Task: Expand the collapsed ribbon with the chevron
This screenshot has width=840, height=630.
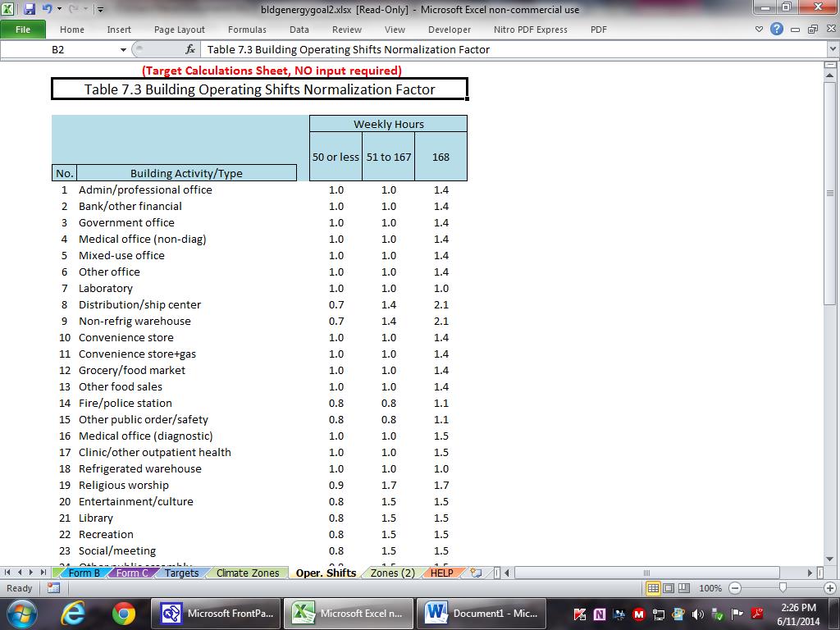Action: (x=759, y=30)
